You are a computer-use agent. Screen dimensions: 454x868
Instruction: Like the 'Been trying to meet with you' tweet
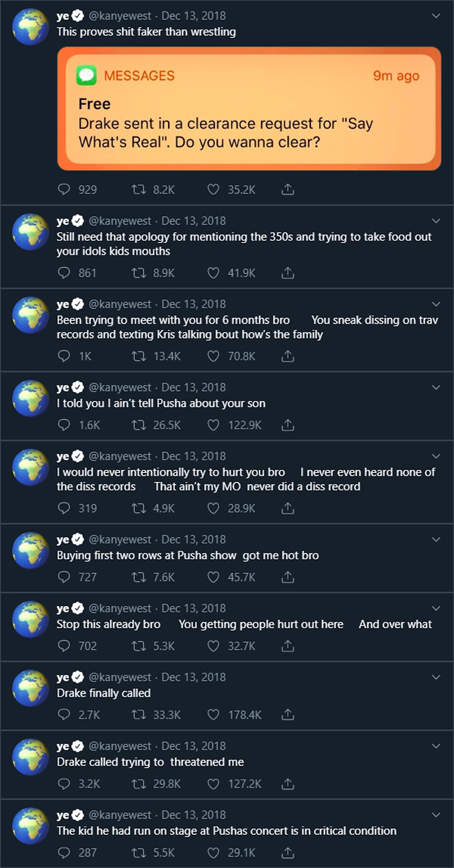[x=214, y=356]
